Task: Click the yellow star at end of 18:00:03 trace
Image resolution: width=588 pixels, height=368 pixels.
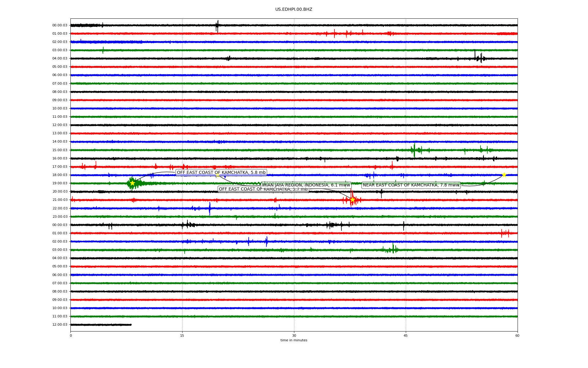Action: 504,175
